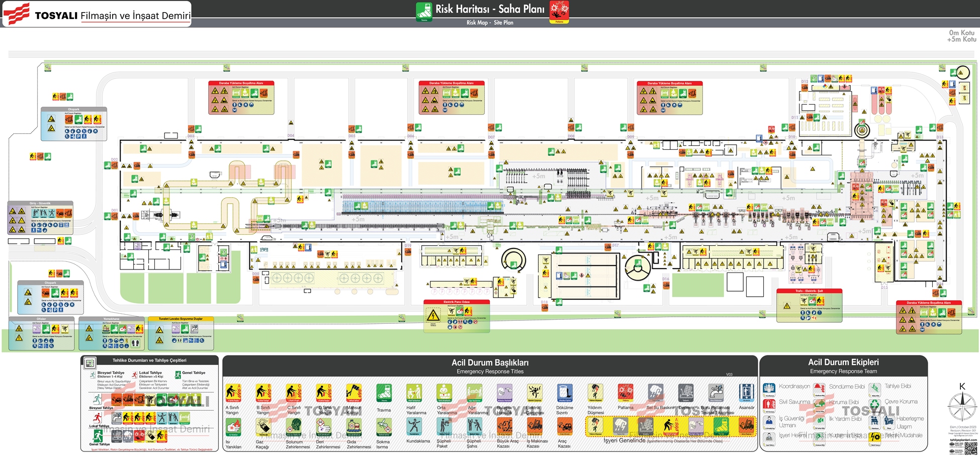Click the QR code at bottom right

click(970, 448)
